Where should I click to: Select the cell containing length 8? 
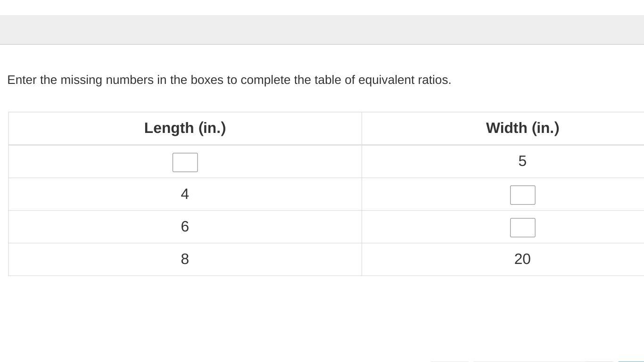[185, 259]
